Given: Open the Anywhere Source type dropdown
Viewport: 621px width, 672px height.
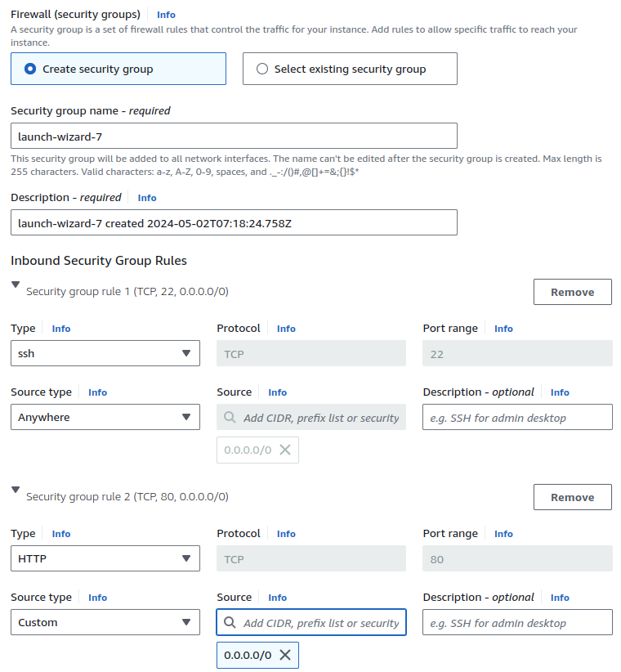Looking at the screenshot, I should point(105,417).
